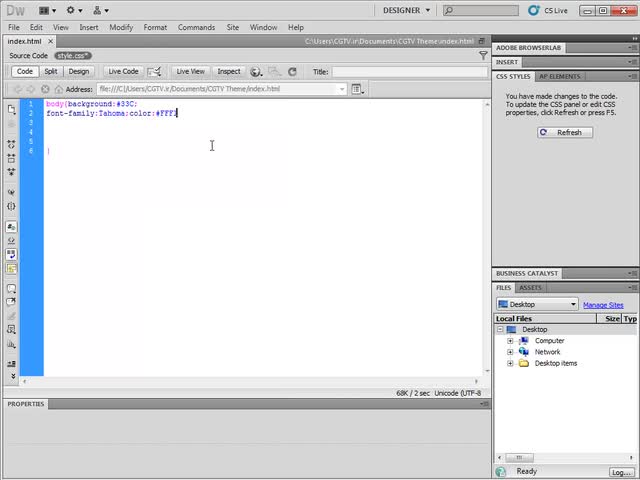
Task: Collapse the Desktop root node
Action: pyautogui.click(x=500, y=329)
